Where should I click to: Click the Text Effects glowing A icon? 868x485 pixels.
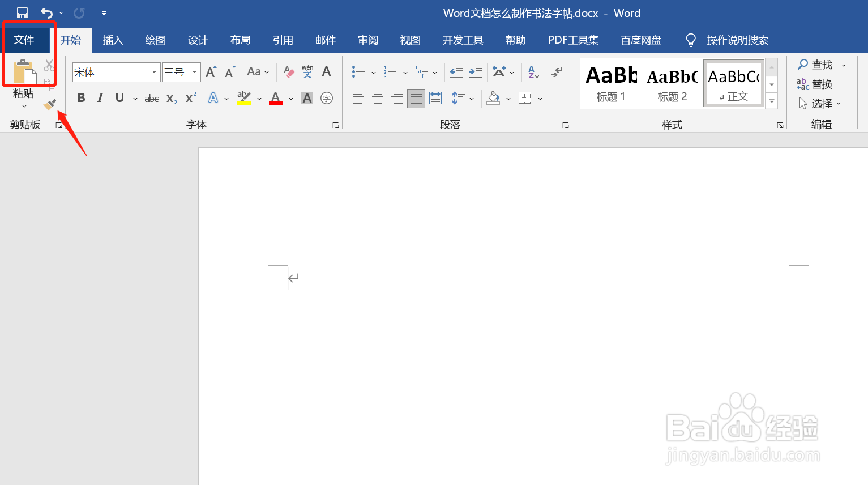pyautogui.click(x=213, y=98)
